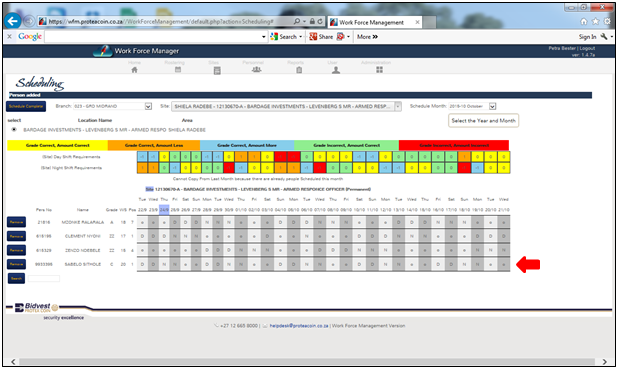The image size is (617, 369).
Task: Select the highlighted 24/9 date header
Action: click(x=164, y=210)
